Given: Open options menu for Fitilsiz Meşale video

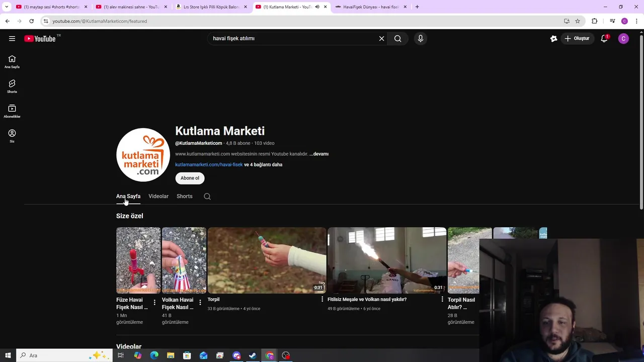Looking at the screenshot, I should [442, 299].
